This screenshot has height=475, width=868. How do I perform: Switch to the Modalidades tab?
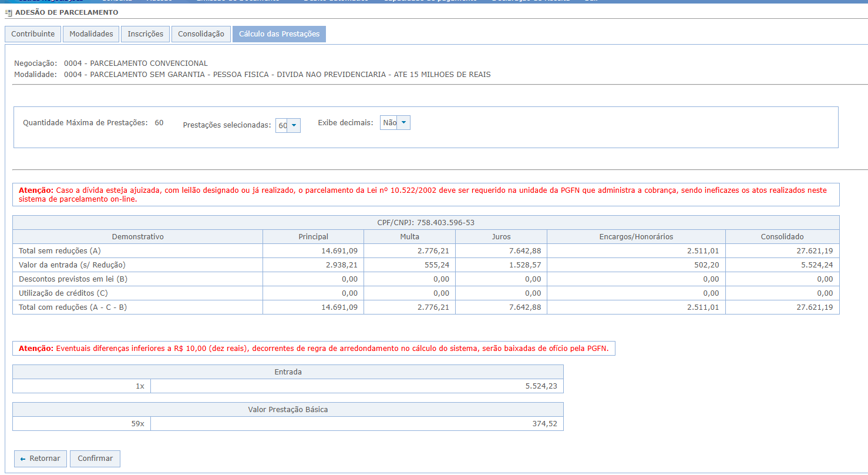click(91, 34)
